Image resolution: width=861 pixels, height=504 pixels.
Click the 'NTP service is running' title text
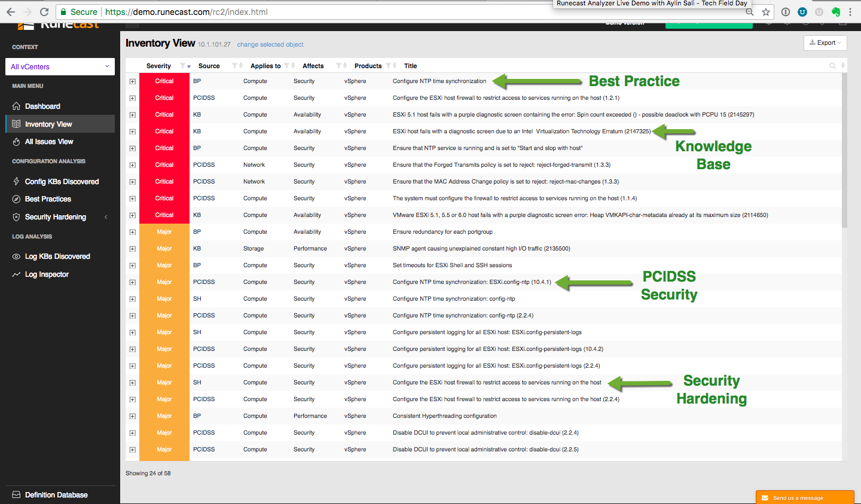pos(487,148)
